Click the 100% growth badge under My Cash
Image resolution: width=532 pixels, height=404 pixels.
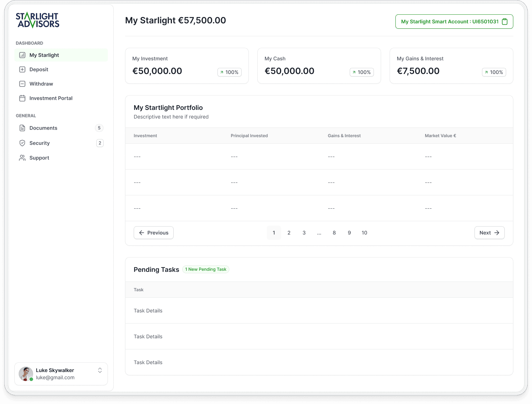coord(362,72)
